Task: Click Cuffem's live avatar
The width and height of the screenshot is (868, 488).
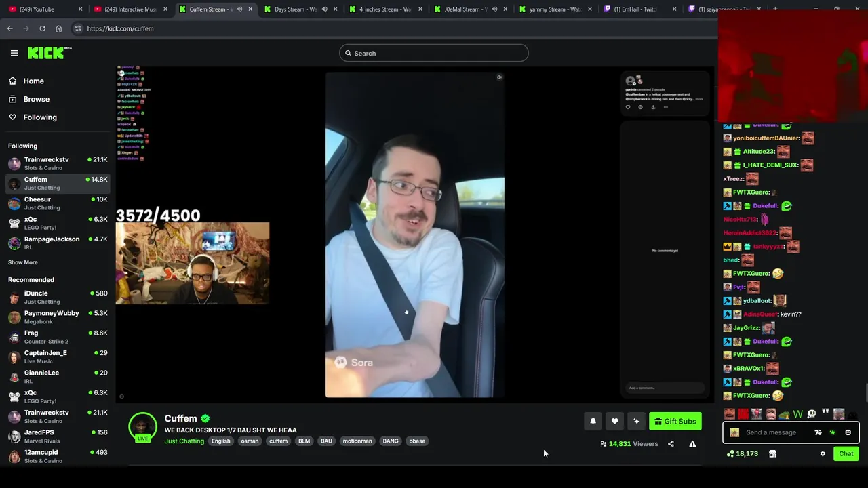Action: [142, 427]
